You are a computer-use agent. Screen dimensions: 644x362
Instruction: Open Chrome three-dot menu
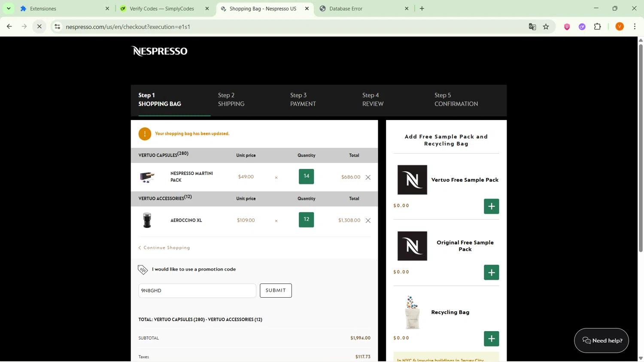[x=635, y=27]
